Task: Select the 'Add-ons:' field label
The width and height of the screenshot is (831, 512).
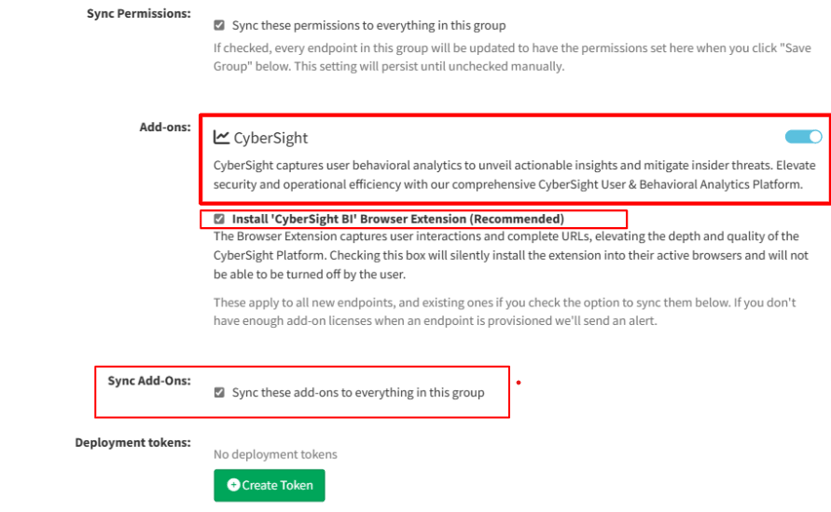Action: click(165, 127)
